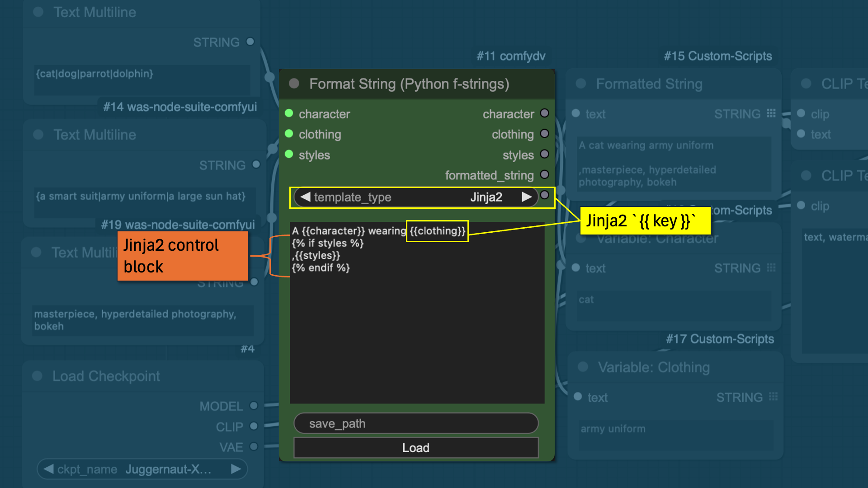The image size is (868, 488).
Task: Click the styles output connector dot
Action: [x=546, y=155]
